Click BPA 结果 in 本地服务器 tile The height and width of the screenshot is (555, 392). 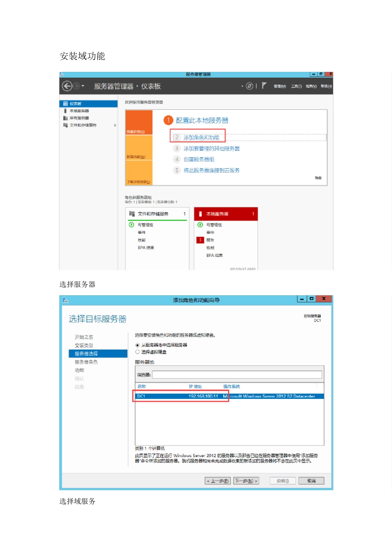(x=215, y=256)
